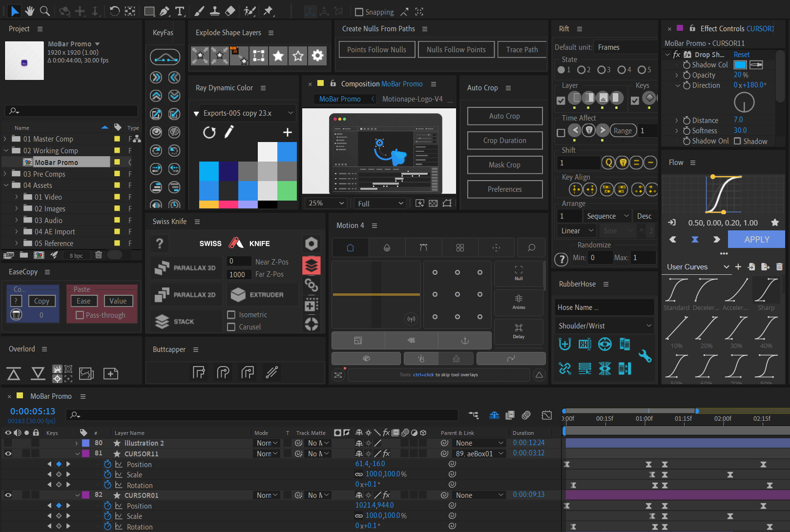Select the Rotation tool

pyautogui.click(x=114, y=11)
